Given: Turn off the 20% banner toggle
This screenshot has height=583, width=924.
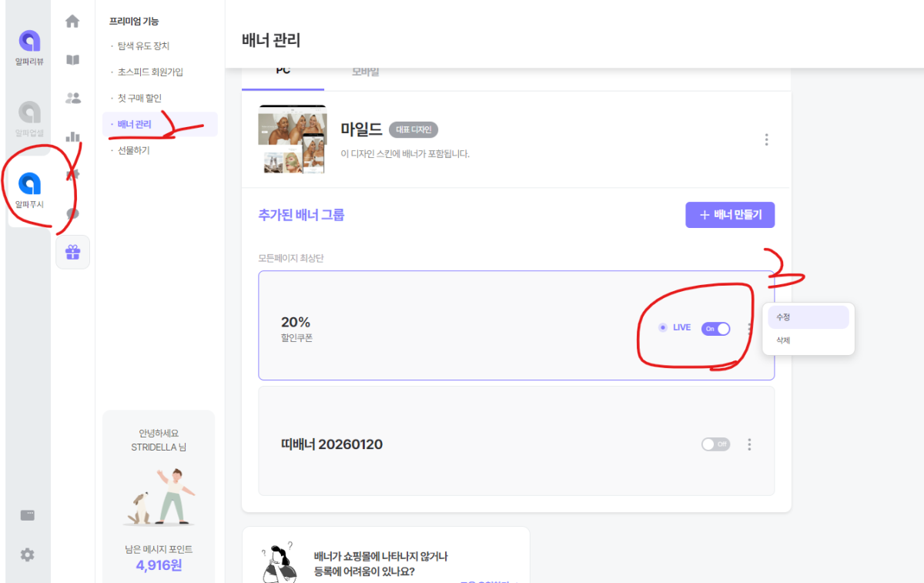Looking at the screenshot, I should 715,329.
